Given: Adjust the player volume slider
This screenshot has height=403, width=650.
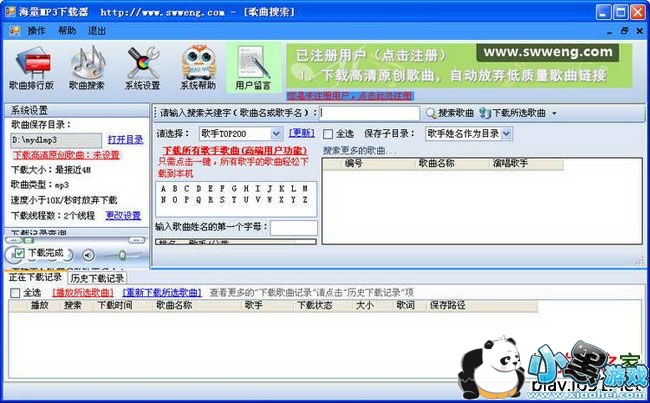Looking at the screenshot, I should [x=122, y=255].
